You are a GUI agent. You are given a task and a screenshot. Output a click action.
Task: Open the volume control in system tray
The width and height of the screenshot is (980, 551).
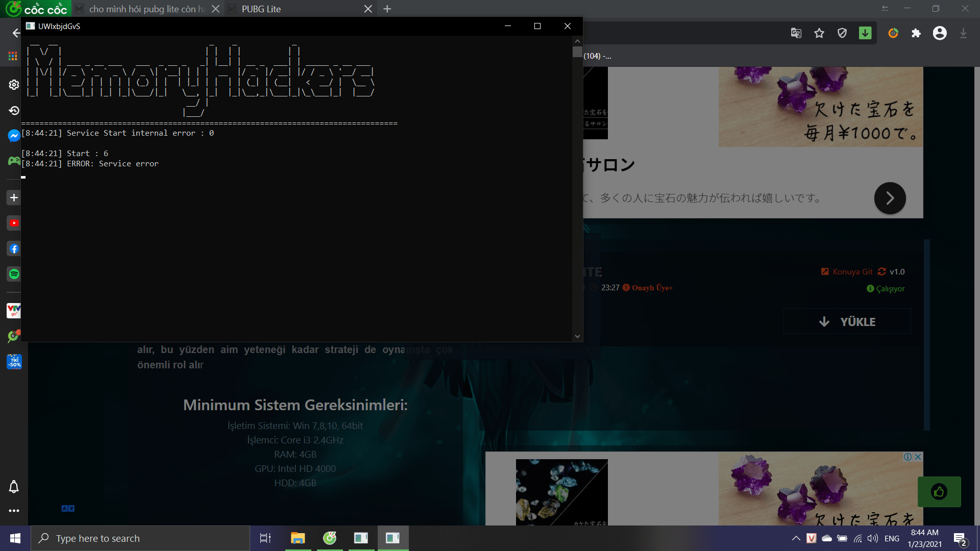pos(873,538)
